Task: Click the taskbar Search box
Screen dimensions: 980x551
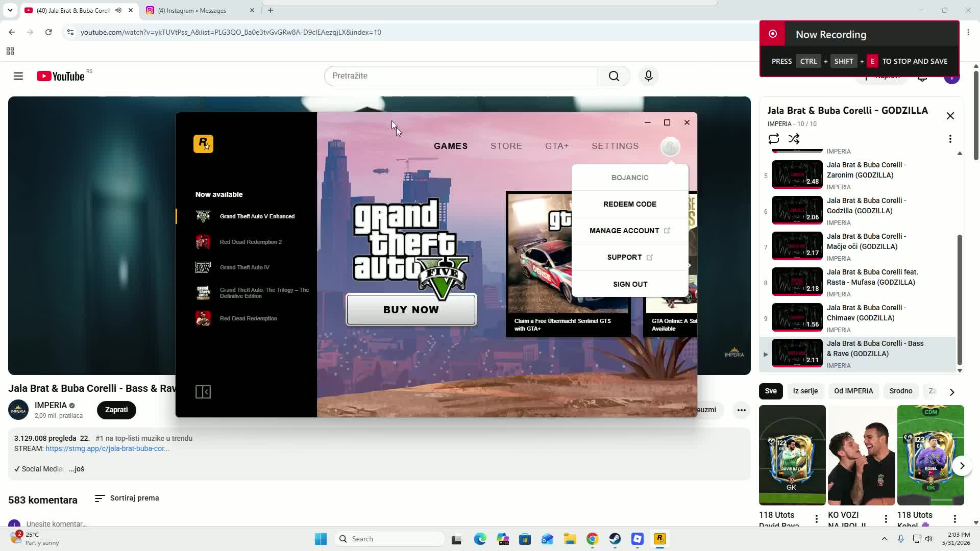Action: point(390,539)
